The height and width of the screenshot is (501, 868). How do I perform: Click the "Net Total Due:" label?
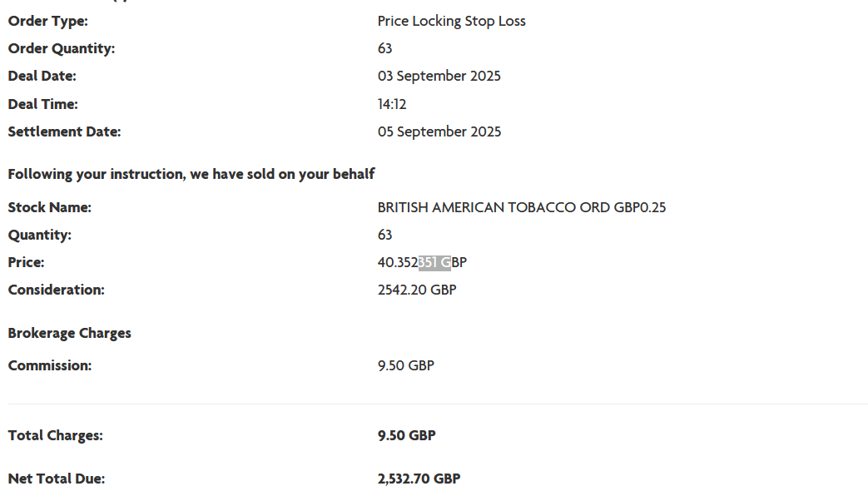coord(56,479)
